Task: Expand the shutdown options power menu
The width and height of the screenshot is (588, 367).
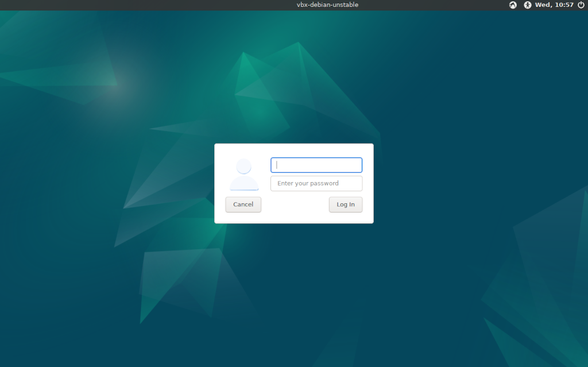Action: (581, 5)
